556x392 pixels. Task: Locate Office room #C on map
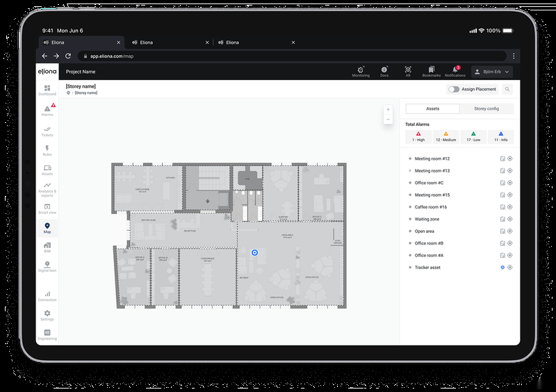pos(510,183)
